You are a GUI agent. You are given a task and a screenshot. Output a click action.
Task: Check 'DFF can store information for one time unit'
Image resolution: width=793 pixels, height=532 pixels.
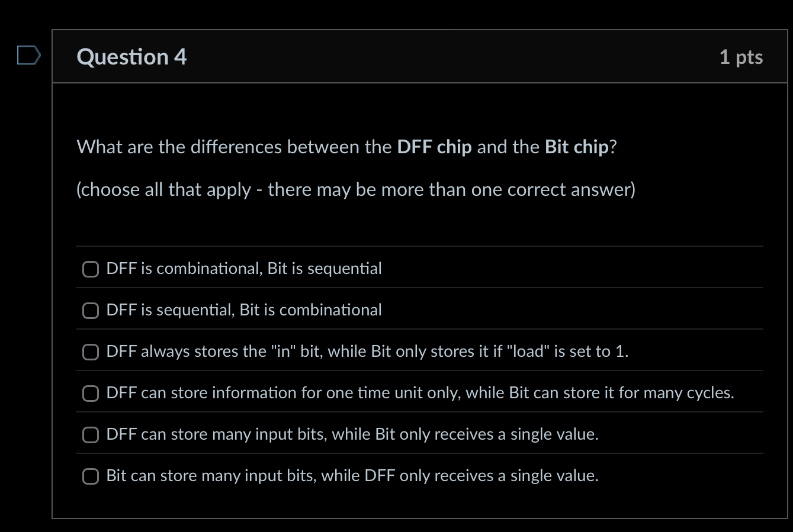(90, 393)
